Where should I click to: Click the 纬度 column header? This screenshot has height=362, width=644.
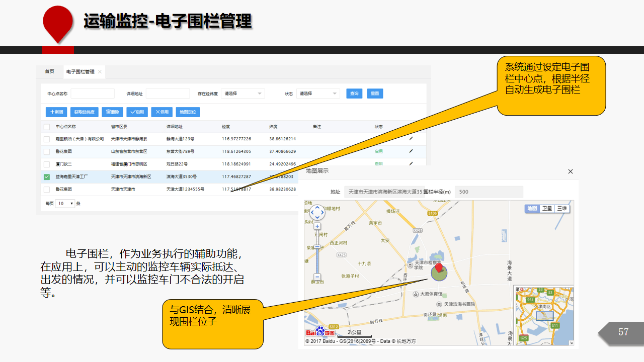[273, 127]
